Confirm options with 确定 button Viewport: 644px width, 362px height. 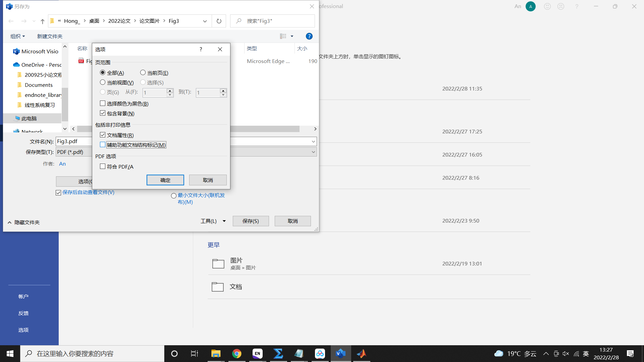click(x=165, y=180)
